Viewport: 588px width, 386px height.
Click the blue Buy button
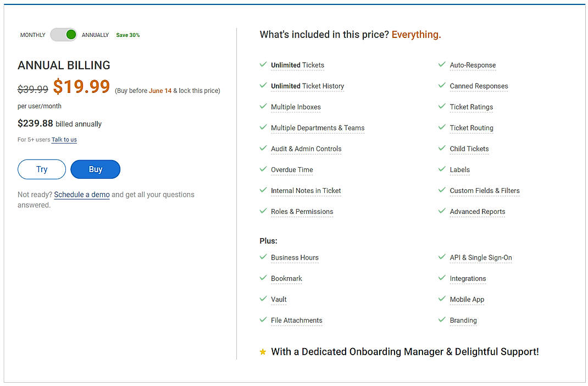tap(95, 169)
